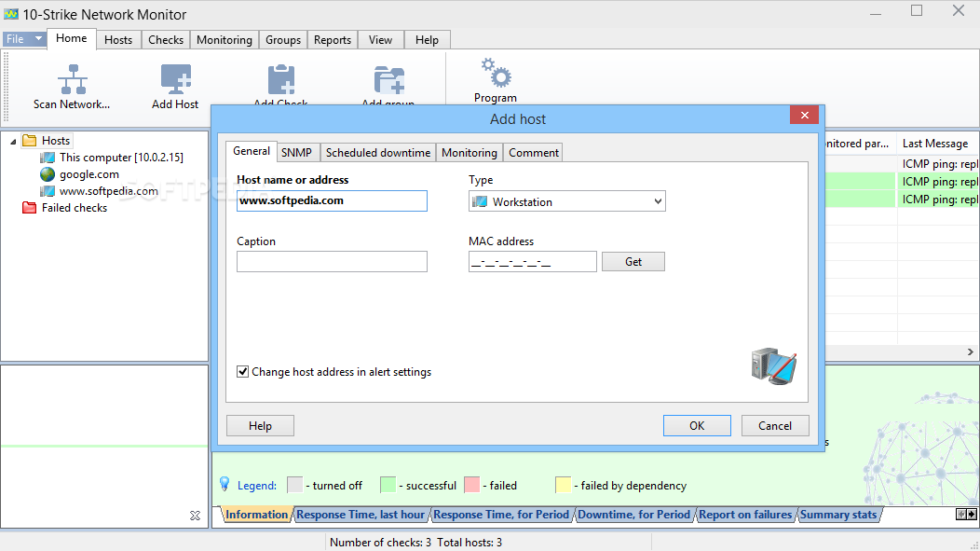This screenshot has height=551, width=980.
Task: Open the Type dropdown showing Workstation
Action: (x=567, y=201)
